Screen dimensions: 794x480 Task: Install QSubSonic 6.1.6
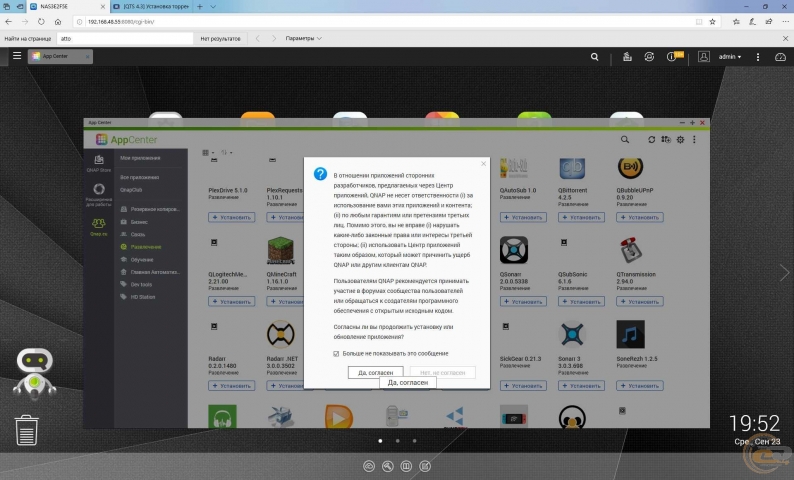point(581,301)
